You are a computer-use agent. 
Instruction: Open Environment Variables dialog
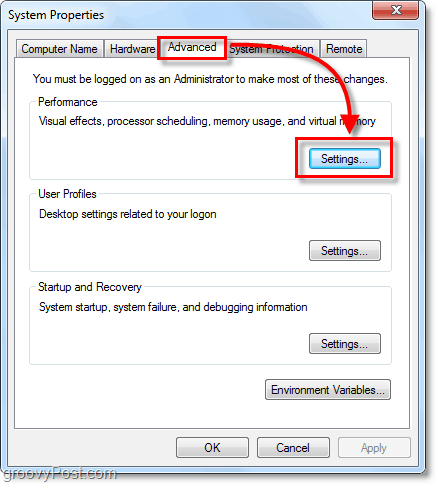point(328,390)
